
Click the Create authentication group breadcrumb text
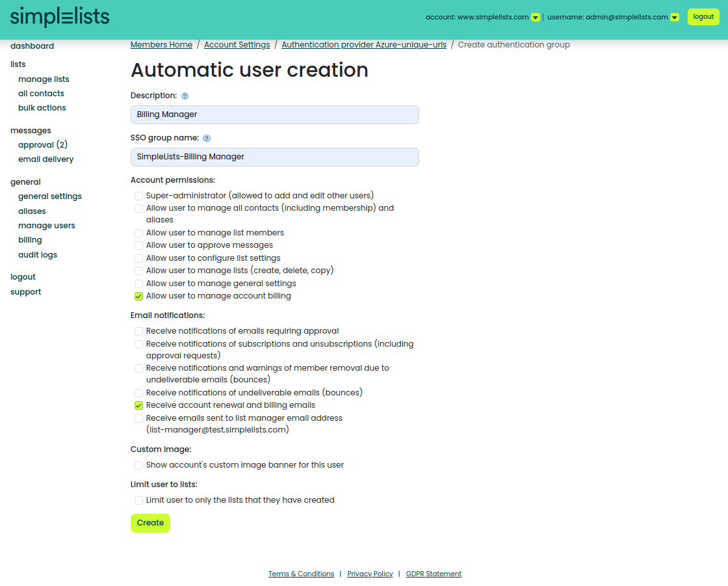[x=514, y=45]
